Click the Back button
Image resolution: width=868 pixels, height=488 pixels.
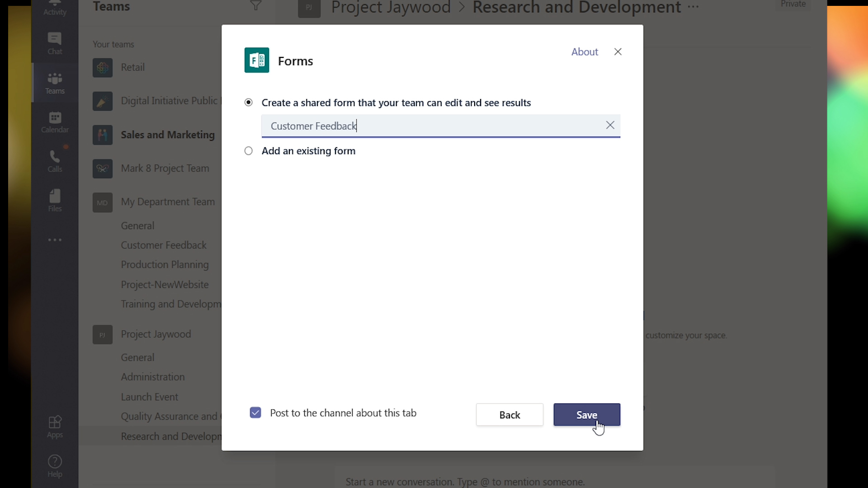[509, 415]
